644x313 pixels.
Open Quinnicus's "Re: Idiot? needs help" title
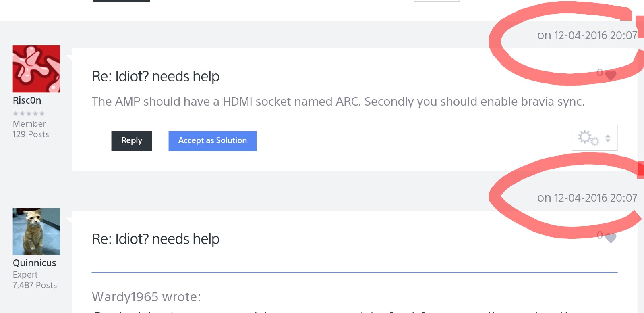point(155,239)
